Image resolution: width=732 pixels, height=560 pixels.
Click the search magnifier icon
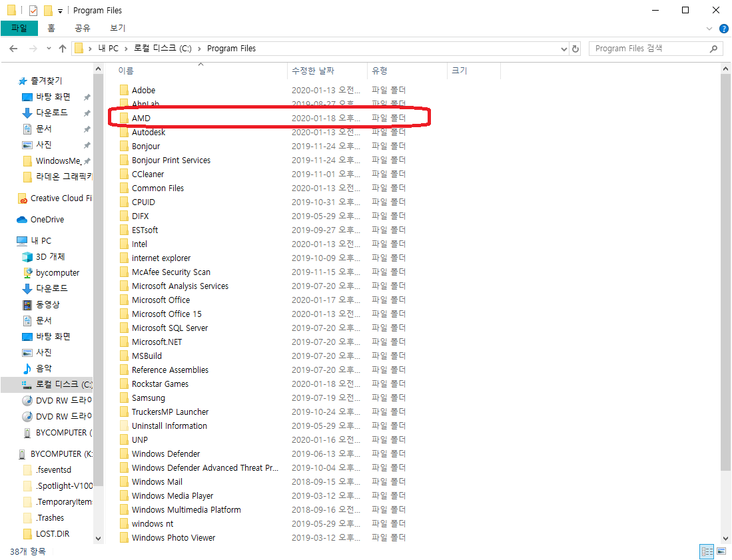coord(713,49)
